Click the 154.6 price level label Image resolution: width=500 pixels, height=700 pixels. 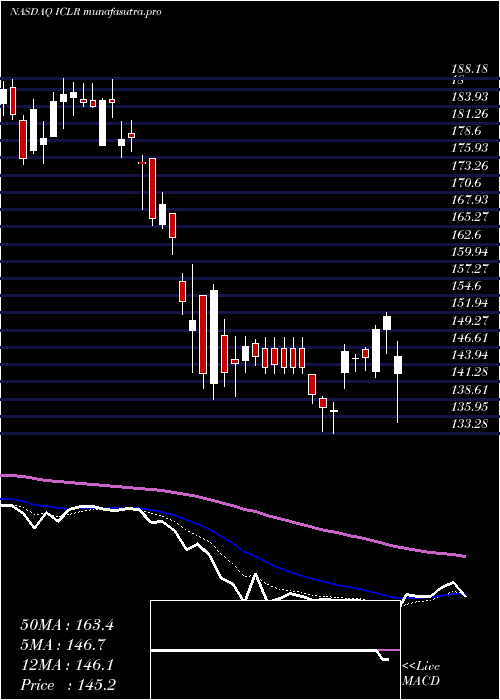(467, 286)
